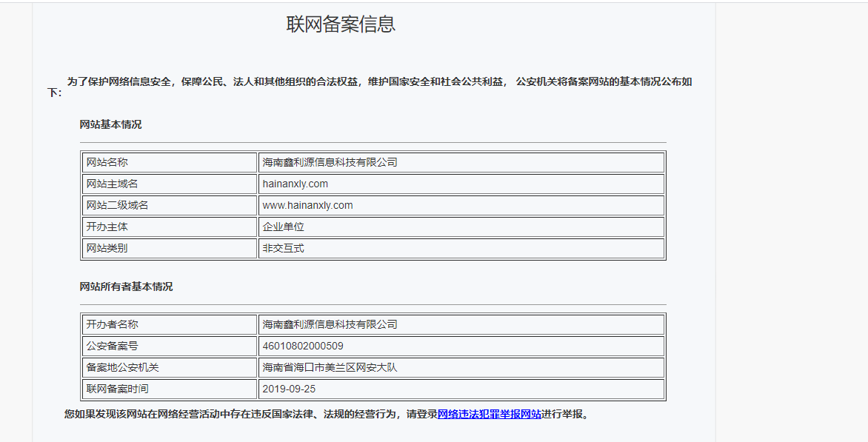
Task: Click the 非交互式 table cell
Action: point(283,248)
